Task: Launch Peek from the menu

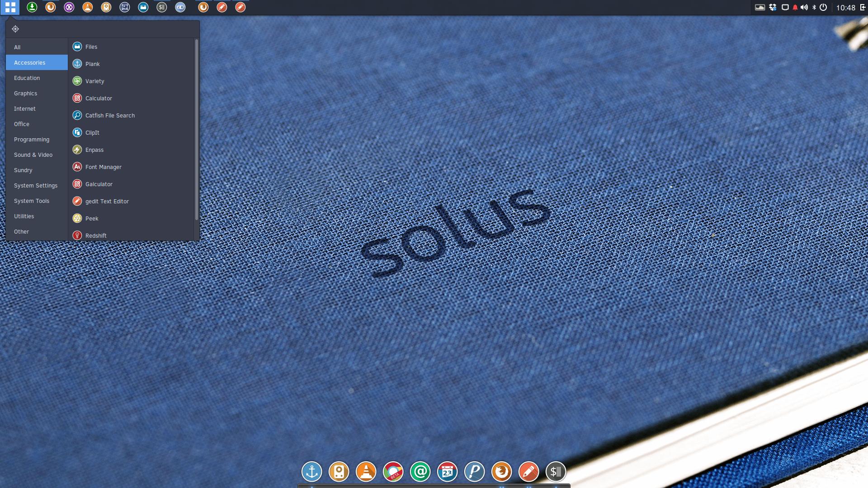Action: (x=131, y=218)
